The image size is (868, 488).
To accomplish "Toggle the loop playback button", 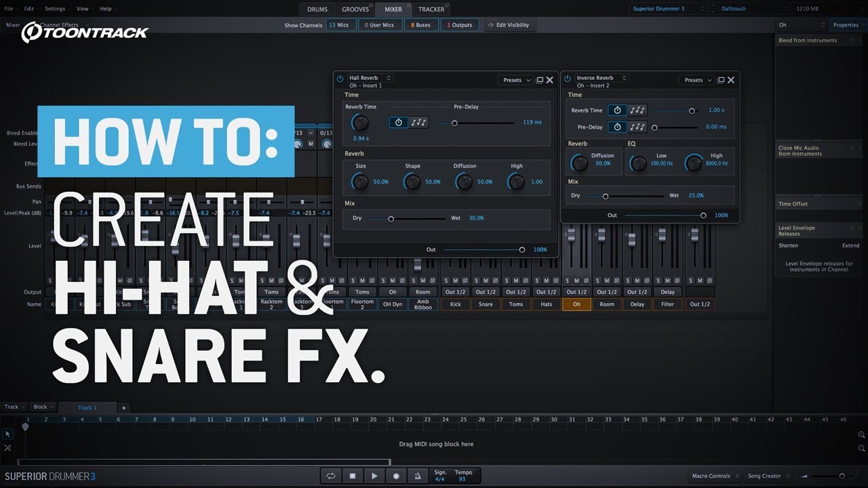I will (x=330, y=476).
